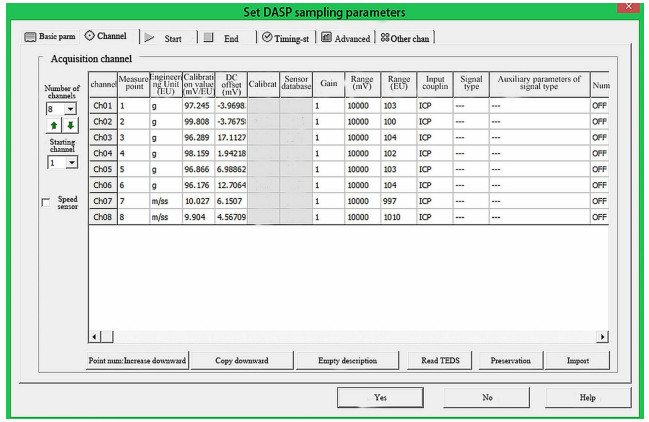Open the Timing-st tab
The width and height of the screenshot is (649, 422).
[x=286, y=38]
